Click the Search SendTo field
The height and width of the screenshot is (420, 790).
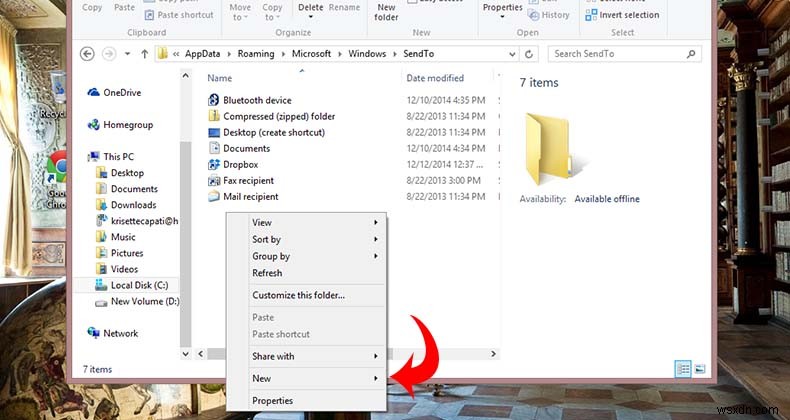coord(625,54)
